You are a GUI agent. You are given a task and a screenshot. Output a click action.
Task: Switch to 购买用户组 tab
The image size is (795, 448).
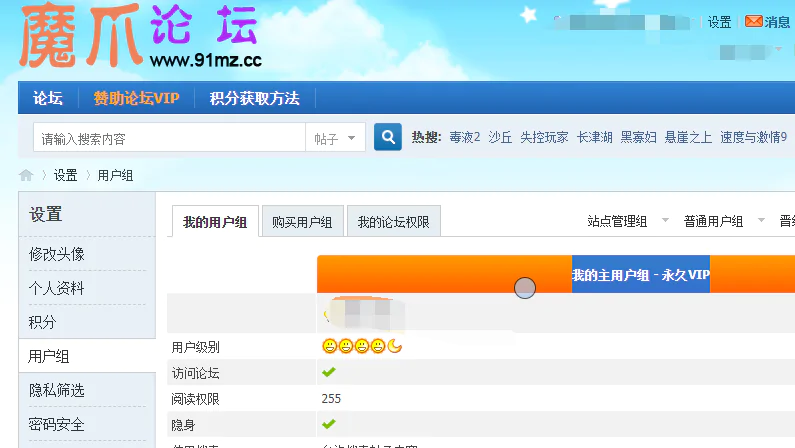point(302,221)
